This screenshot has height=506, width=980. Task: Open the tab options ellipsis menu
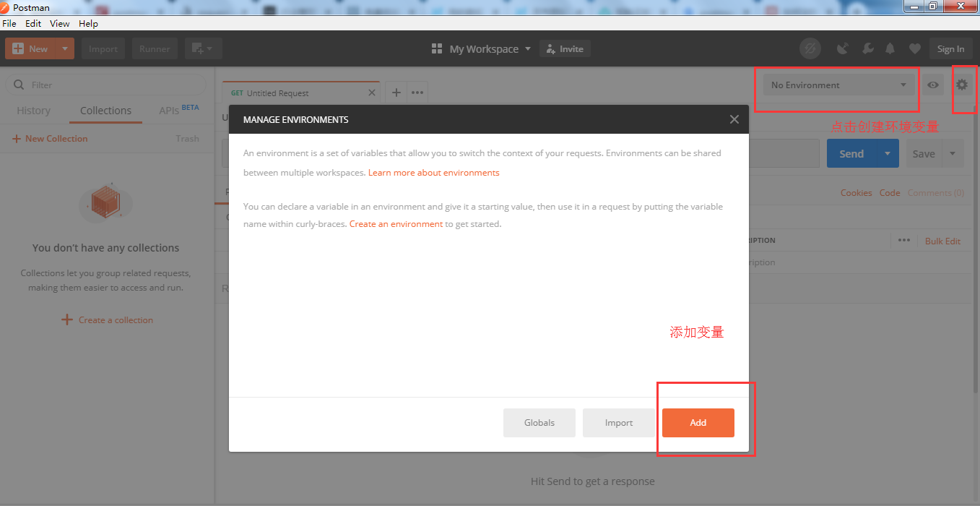click(417, 93)
